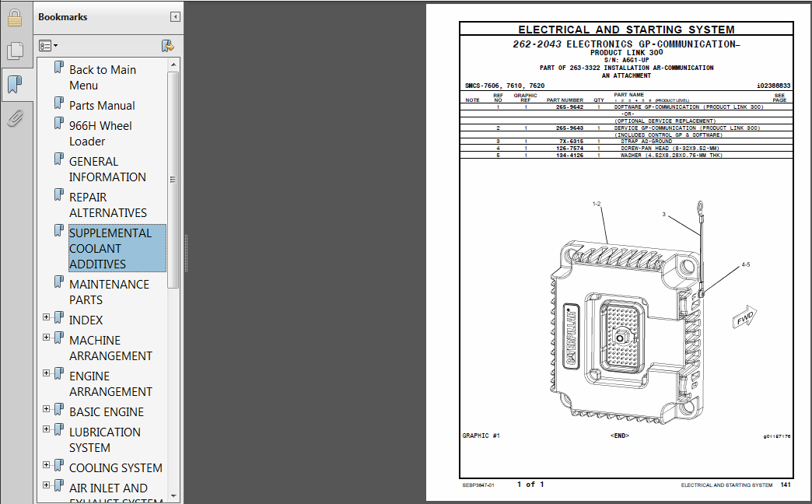Click the STRAP AS-GROUND part name
The width and height of the screenshot is (812, 504).
646,142
